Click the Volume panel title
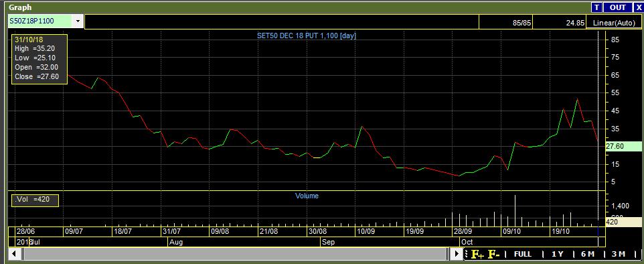Image resolution: width=644 pixels, height=264 pixels. (307, 196)
